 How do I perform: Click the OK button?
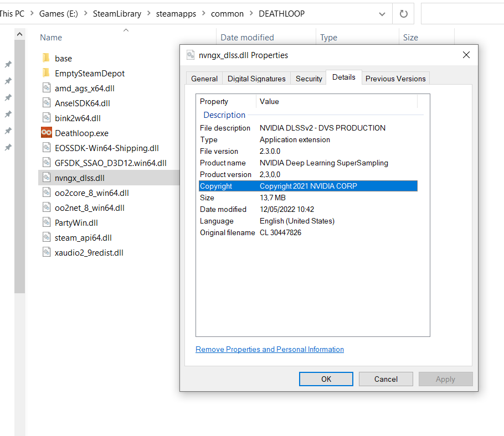326,379
